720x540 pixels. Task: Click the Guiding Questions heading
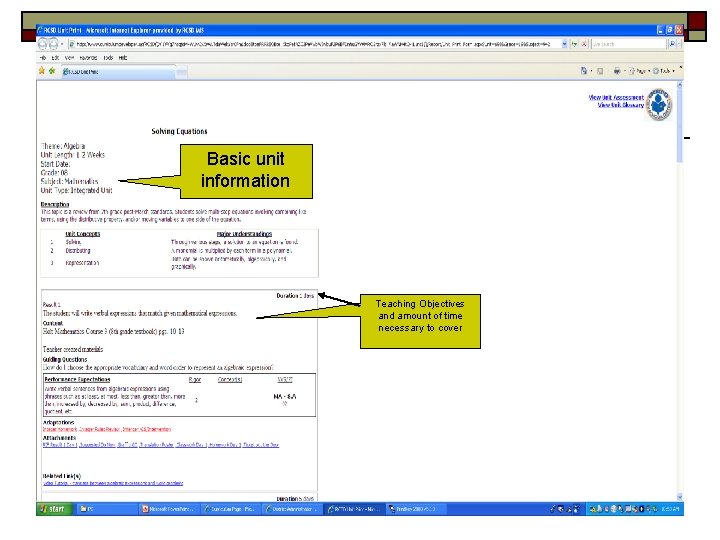[65, 360]
